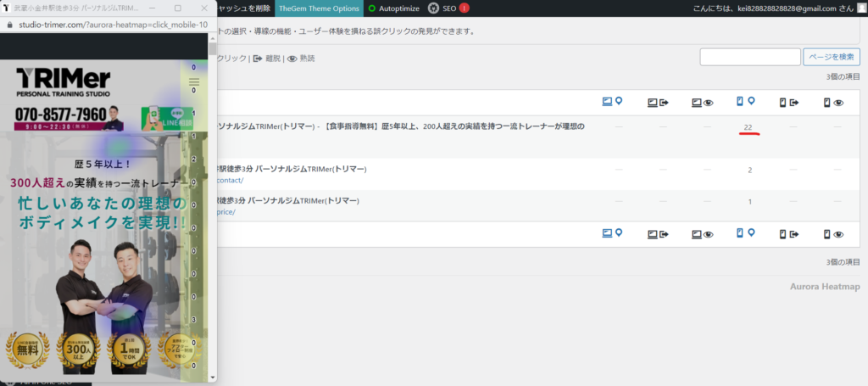The height and width of the screenshot is (386, 868).
Task: Open the mobile click heatmap count 22
Action: (748, 127)
